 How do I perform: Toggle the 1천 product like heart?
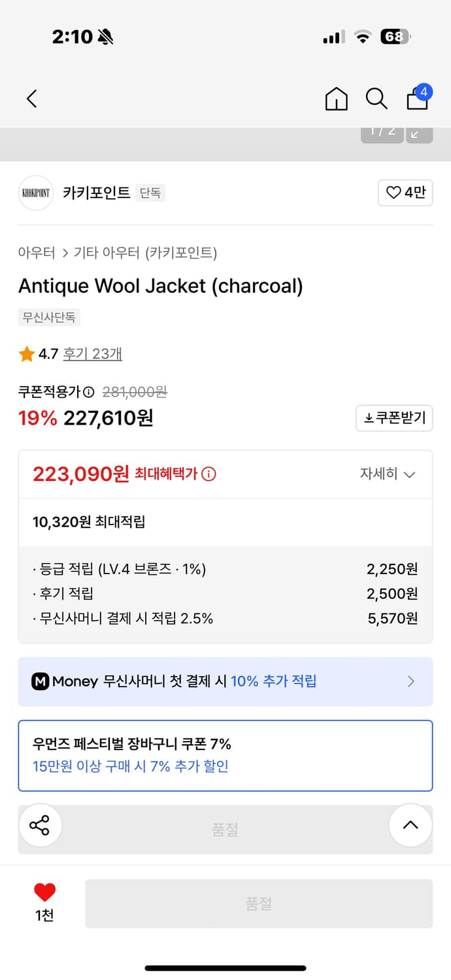43,895
